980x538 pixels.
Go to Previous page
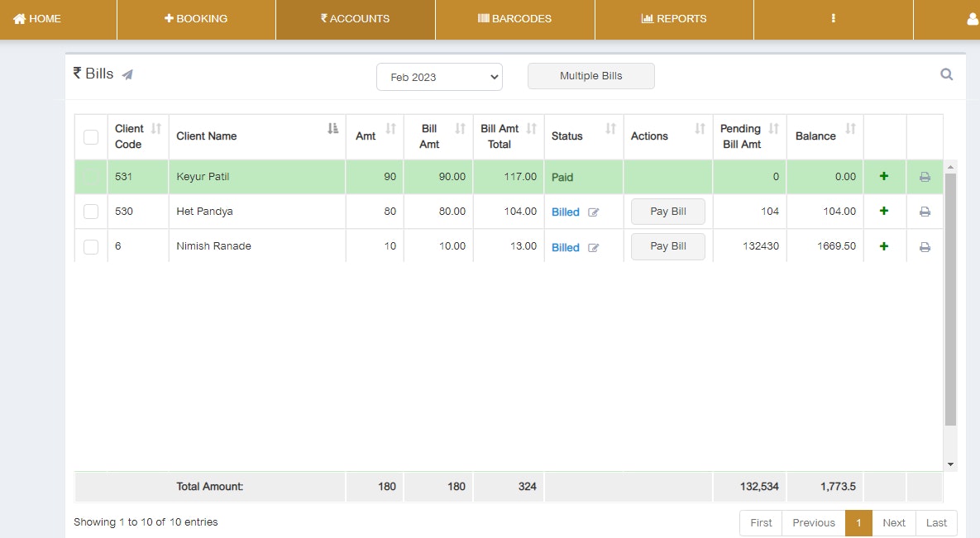coord(813,523)
